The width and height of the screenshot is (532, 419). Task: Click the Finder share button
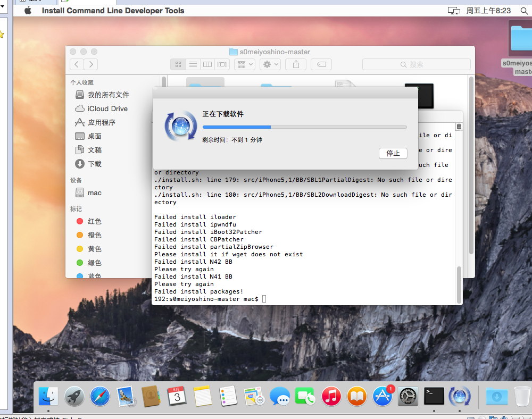[296, 64]
